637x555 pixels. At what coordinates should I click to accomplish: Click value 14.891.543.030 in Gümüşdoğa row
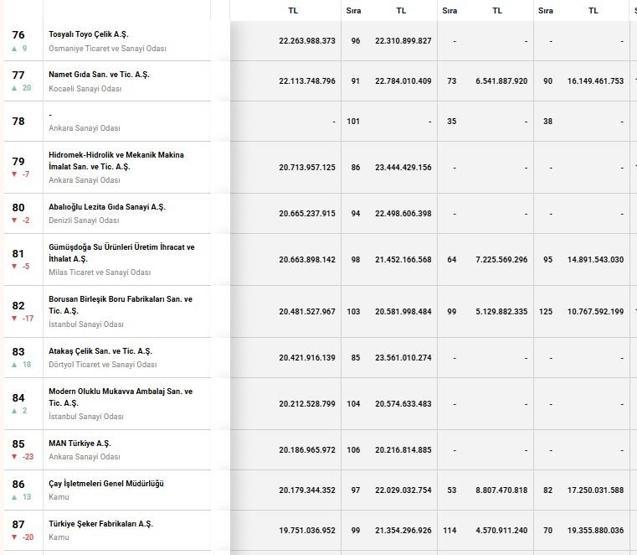(x=596, y=260)
